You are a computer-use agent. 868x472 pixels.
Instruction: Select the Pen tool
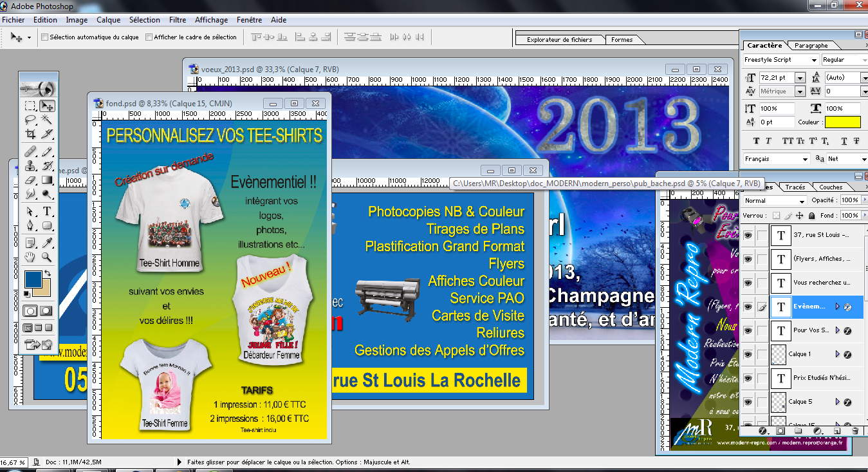click(x=30, y=226)
